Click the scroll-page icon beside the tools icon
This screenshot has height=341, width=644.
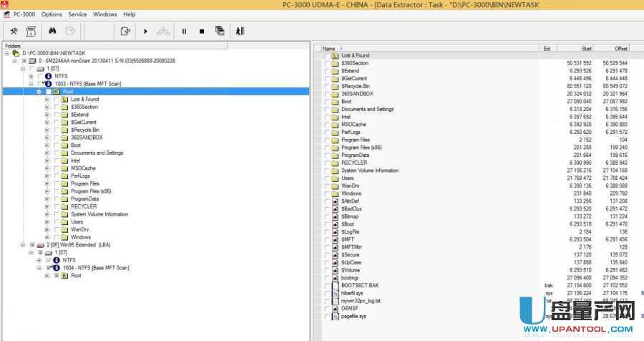(31, 31)
